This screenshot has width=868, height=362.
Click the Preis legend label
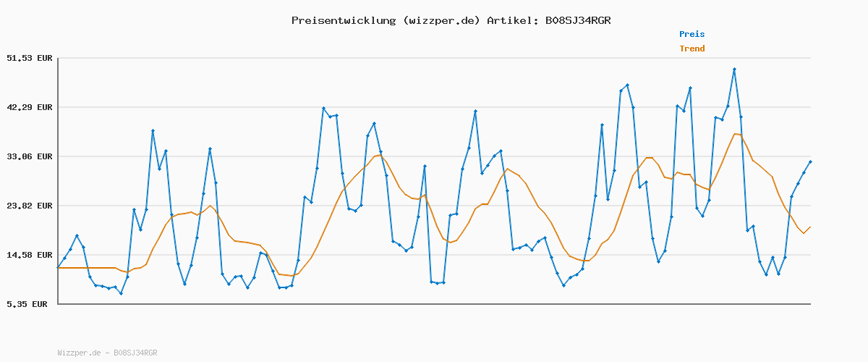tap(692, 34)
